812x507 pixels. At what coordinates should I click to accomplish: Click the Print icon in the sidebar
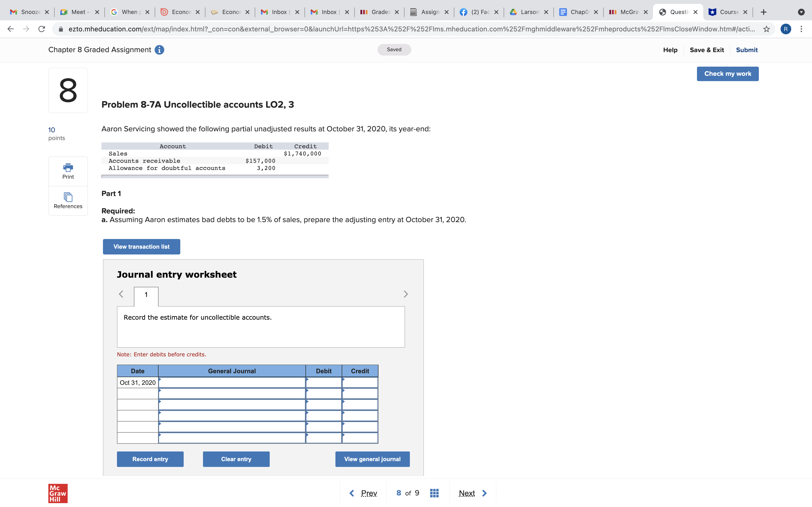coord(68,168)
